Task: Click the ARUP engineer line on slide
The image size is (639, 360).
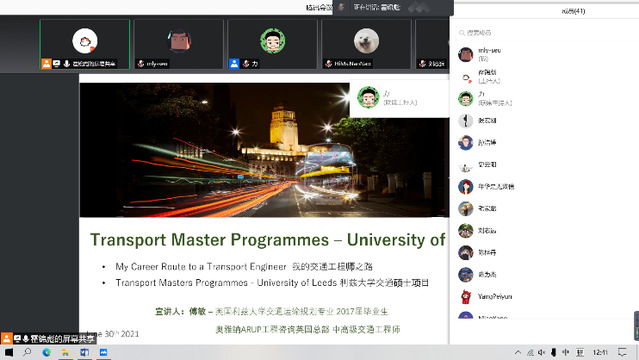Action: 308,329
